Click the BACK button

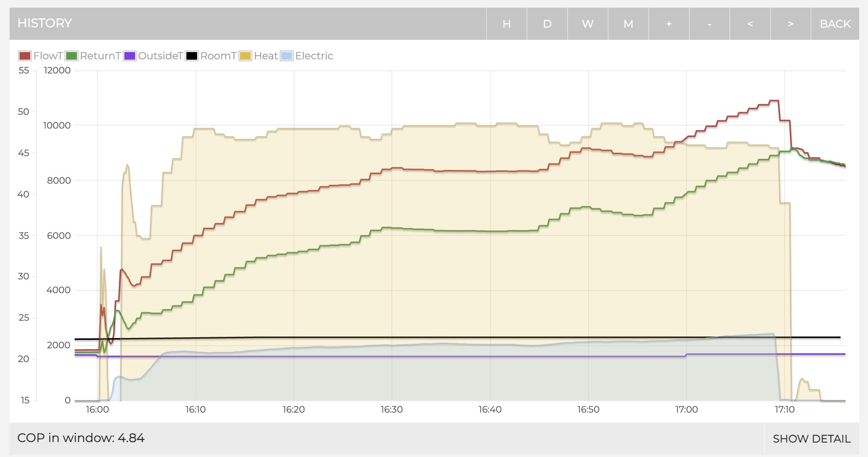[835, 24]
